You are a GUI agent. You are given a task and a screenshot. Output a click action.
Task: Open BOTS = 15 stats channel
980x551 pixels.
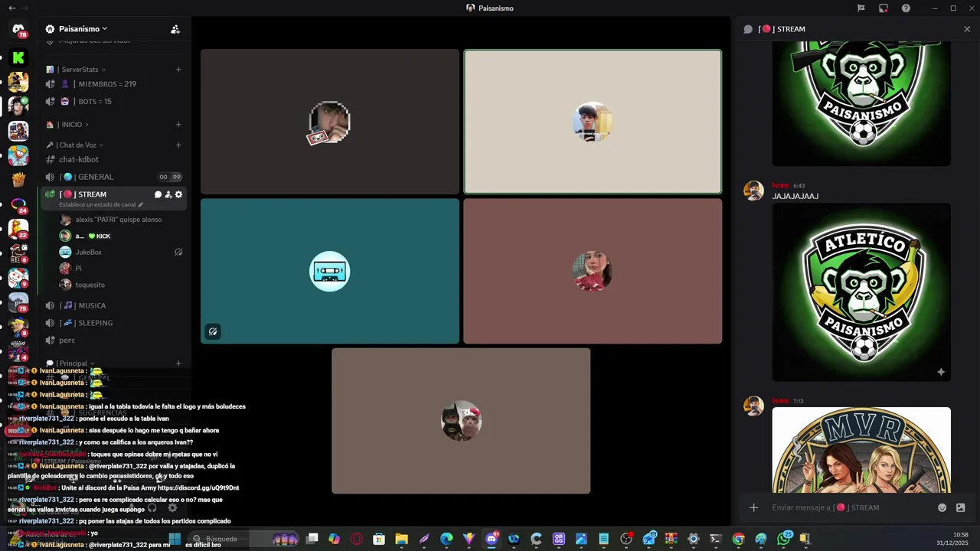click(114, 101)
